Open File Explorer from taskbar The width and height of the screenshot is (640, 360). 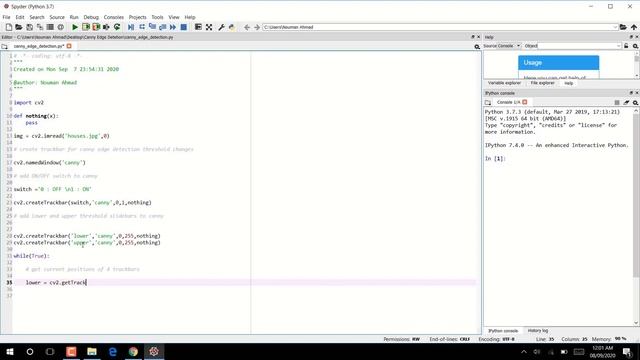[92, 351]
